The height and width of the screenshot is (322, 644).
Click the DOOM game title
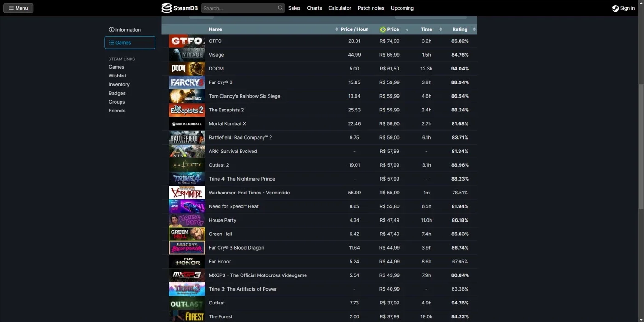tap(216, 69)
